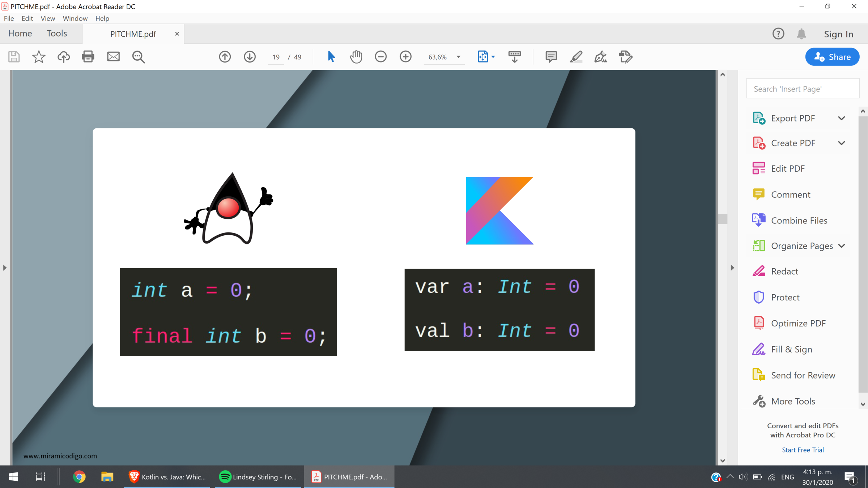Screen dimensions: 868x488
Task: Click the Print file icon
Action: coord(88,57)
